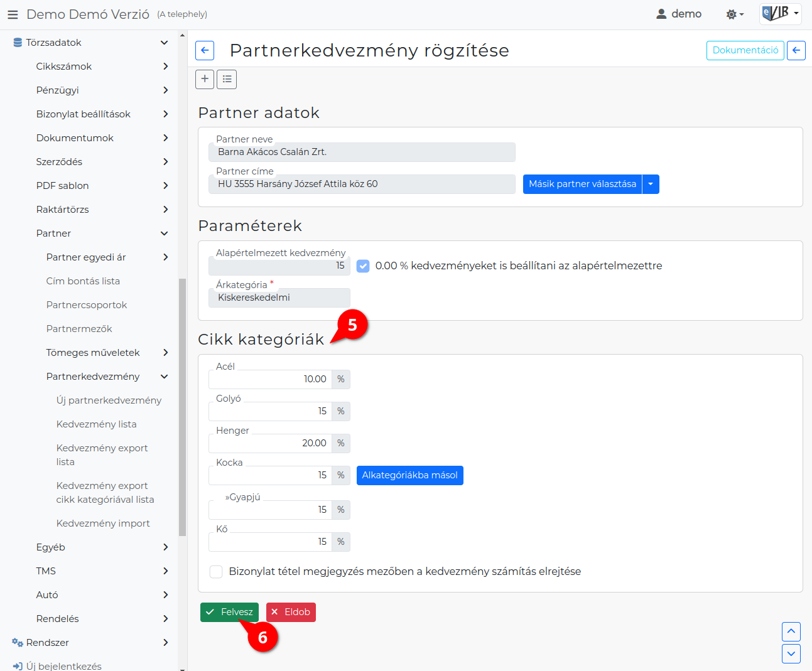Image resolution: width=812 pixels, height=671 pixels.
Task: Expand the TMS submenu
Action: pos(165,571)
